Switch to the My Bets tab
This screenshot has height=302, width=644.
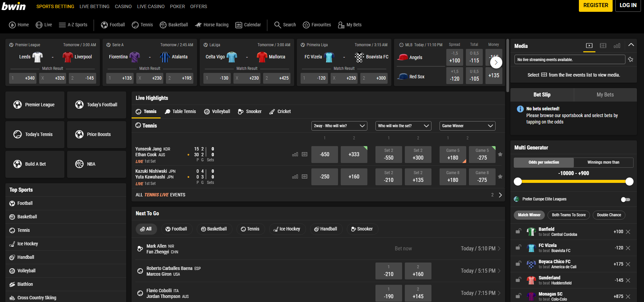[x=605, y=95]
